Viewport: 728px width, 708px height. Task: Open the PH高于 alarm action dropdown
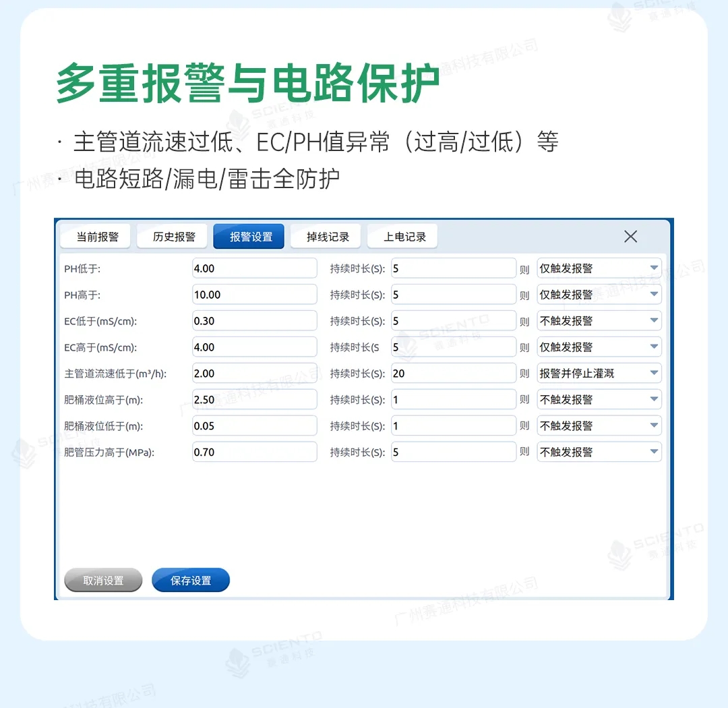pyautogui.click(x=599, y=295)
